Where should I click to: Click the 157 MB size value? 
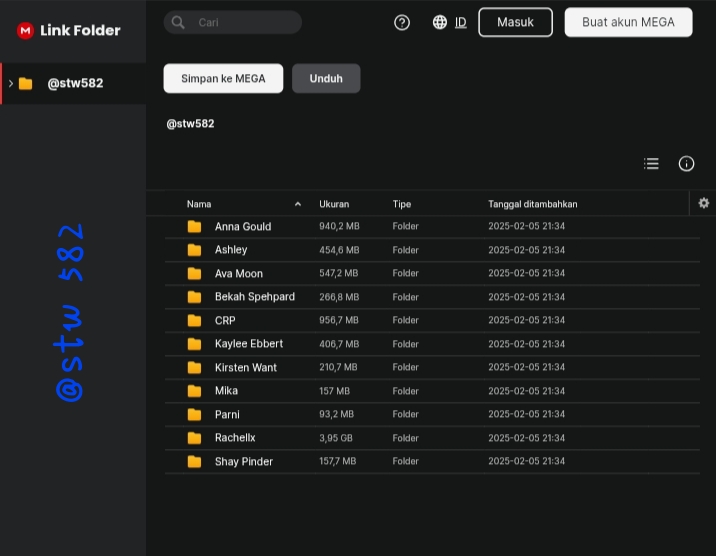(334, 391)
